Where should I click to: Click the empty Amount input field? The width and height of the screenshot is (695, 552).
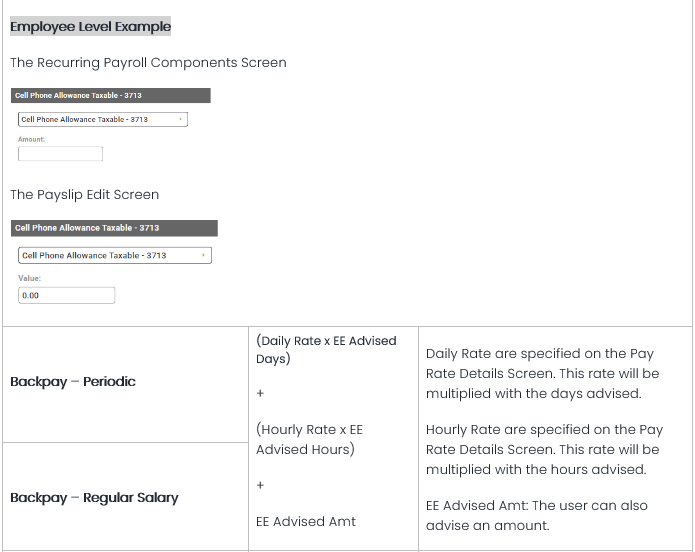tap(60, 154)
